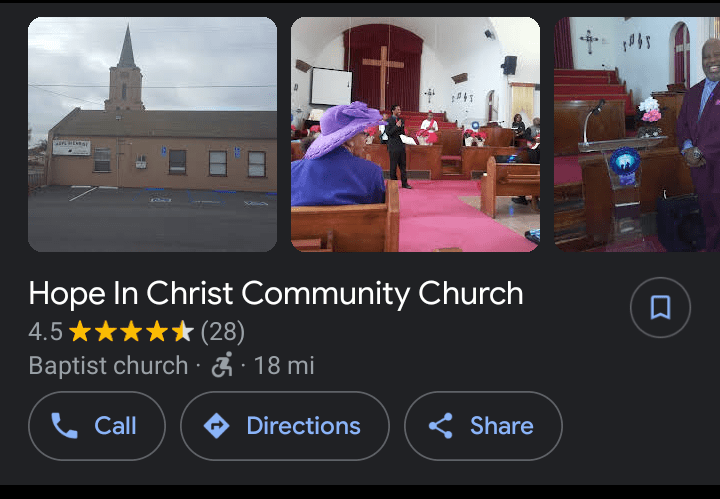Tap the Share button label
The width and height of the screenshot is (720, 499).
point(501,426)
